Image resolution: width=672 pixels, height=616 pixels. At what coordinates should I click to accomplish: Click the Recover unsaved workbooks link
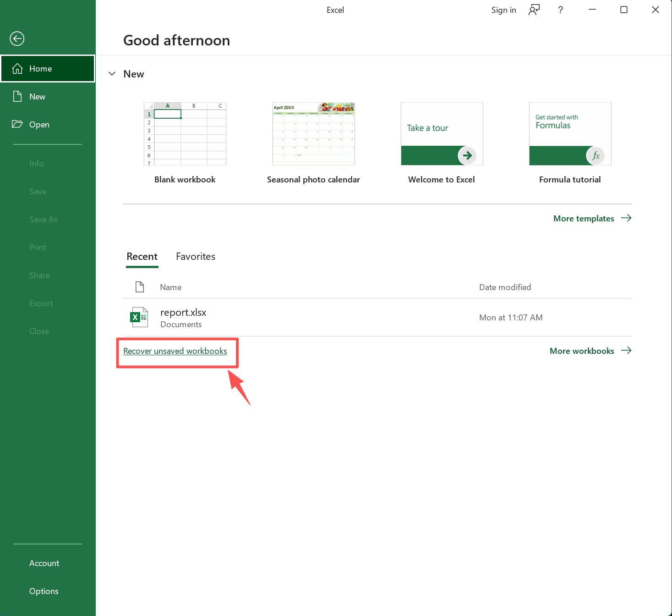pyautogui.click(x=175, y=351)
